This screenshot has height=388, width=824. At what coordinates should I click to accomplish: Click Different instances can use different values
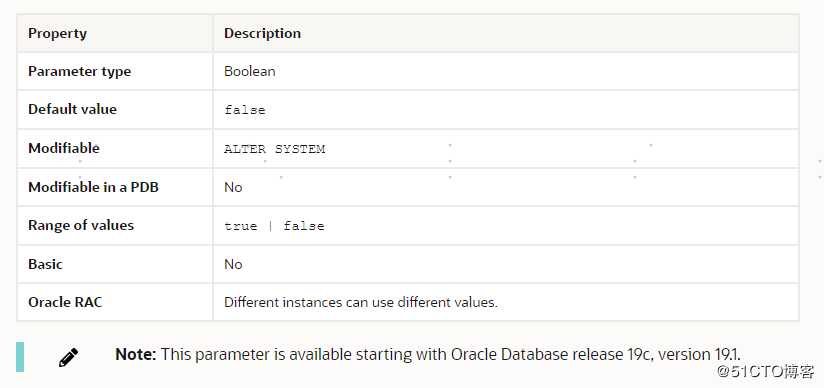(360, 303)
